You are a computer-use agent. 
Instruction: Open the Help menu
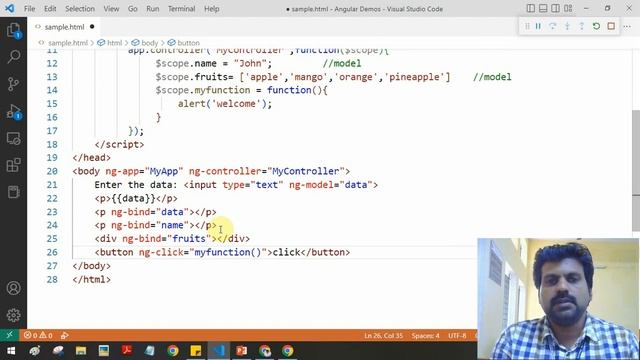[211, 9]
